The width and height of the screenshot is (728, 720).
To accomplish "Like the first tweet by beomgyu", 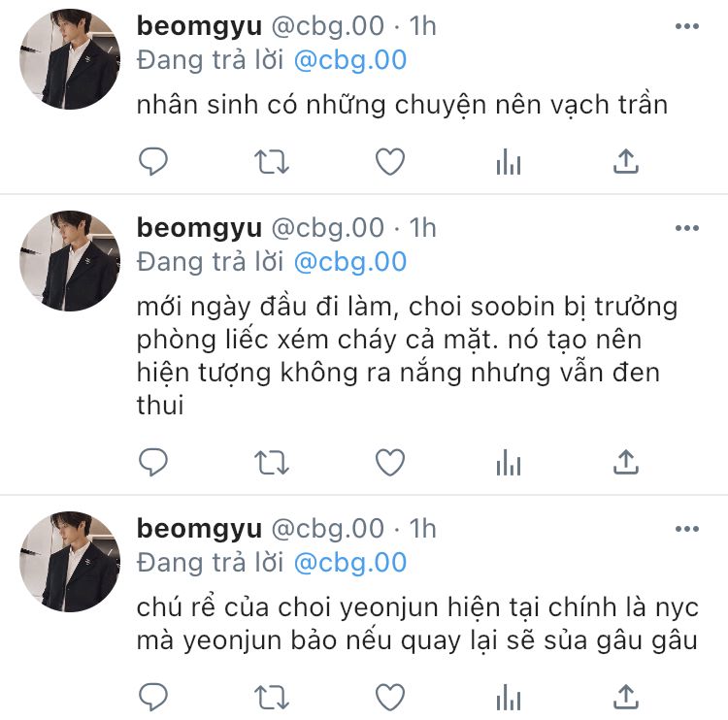I will point(390,161).
